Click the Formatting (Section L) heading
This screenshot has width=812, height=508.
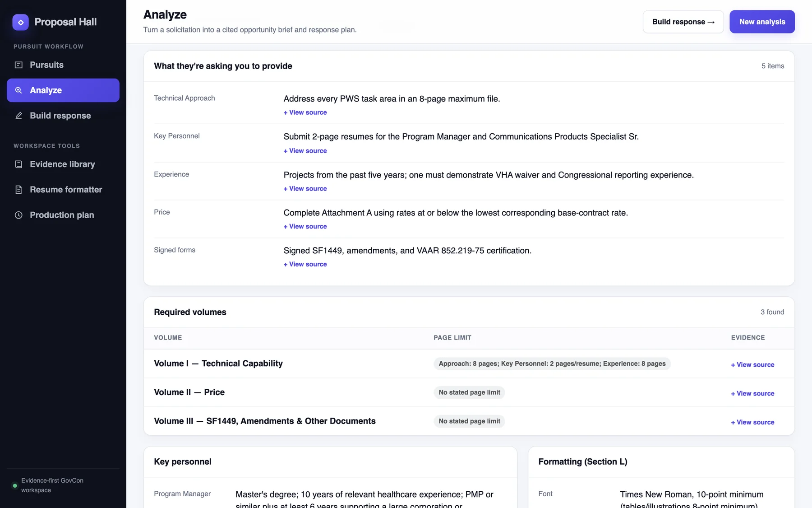[583, 462]
